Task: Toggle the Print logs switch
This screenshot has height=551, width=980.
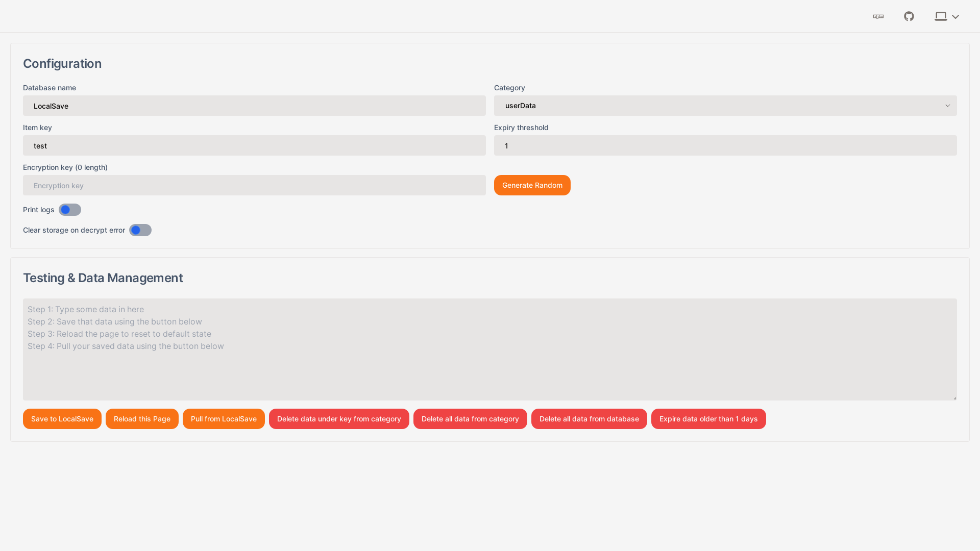Action: click(x=70, y=210)
